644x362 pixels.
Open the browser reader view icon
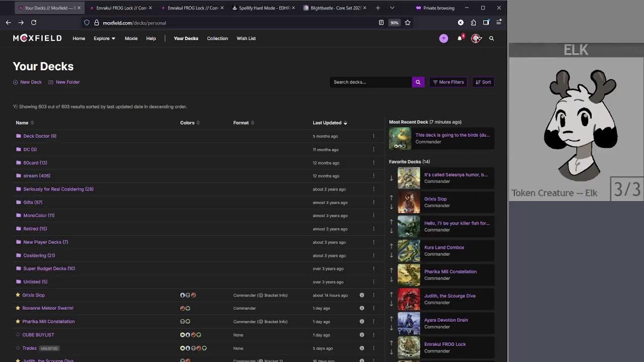381,23
